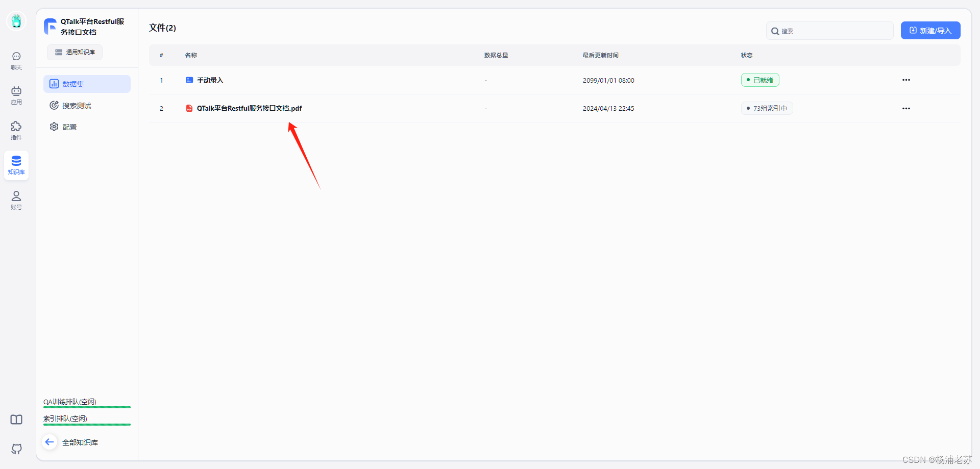Open more options for QTalk pdf row
This screenshot has width=980, height=469.
click(x=906, y=108)
